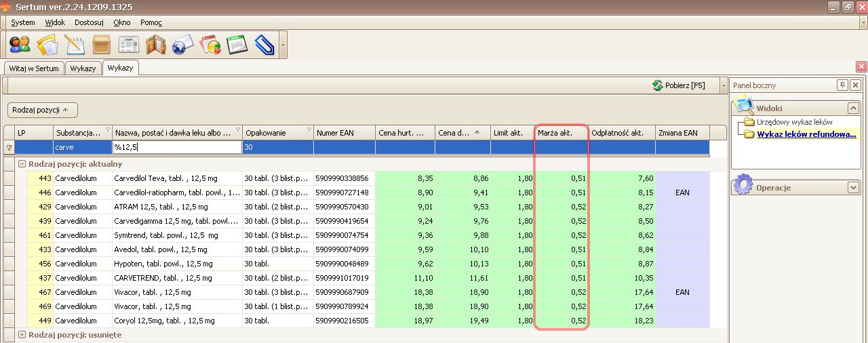Click the cardboard box toolbar icon
The height and width of the screenshot is (343, 868).
(x=102, y=45)
